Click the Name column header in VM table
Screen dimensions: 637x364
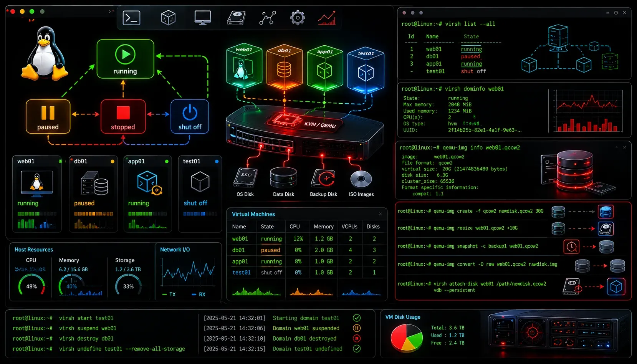(x=239, y=227)
